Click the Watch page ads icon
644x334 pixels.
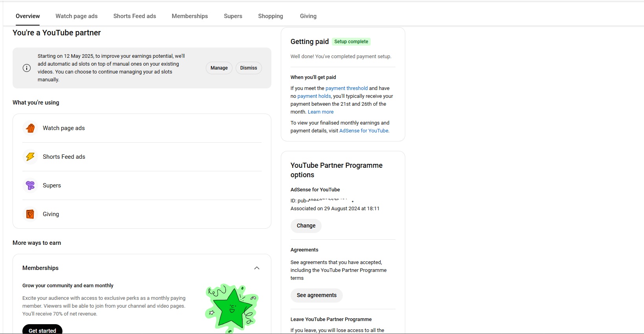pos(30,128)
